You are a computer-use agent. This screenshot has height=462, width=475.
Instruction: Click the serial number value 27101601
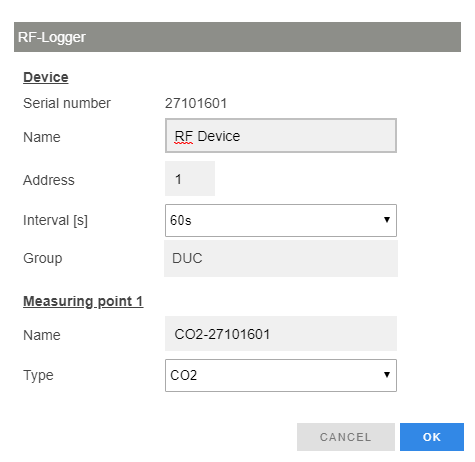(196, 103)
